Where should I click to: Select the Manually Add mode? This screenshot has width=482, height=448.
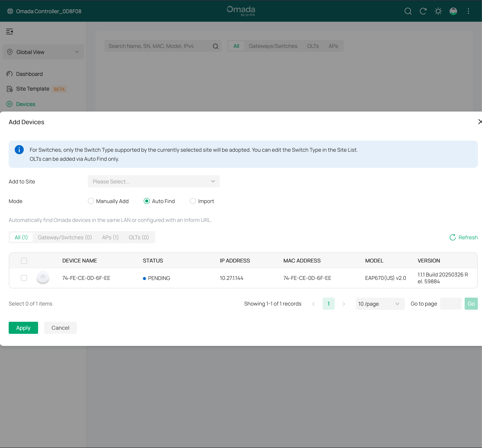[x=91, y=201]
